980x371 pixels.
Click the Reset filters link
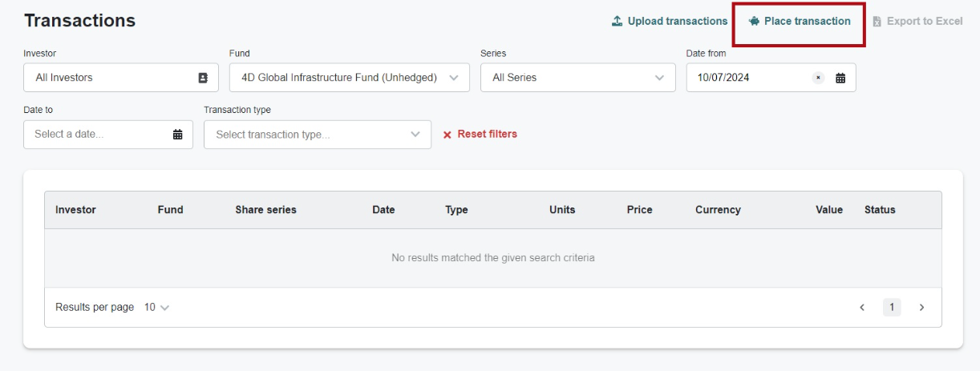point(487,135)
